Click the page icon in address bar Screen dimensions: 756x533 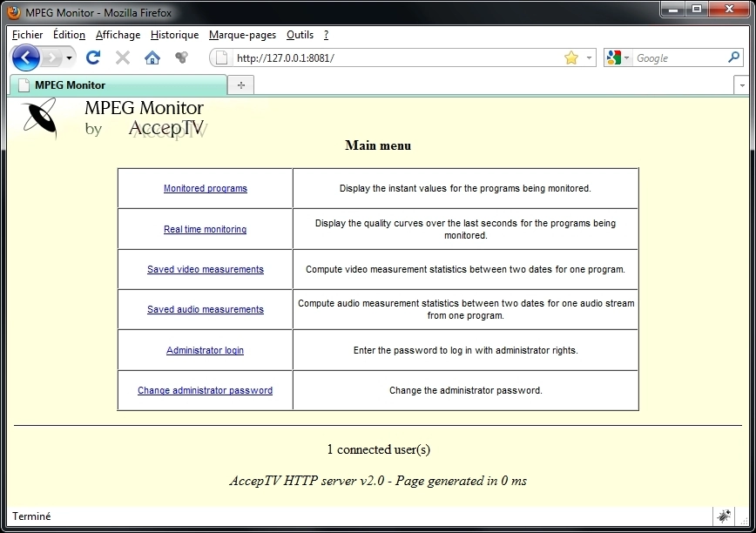221,57
